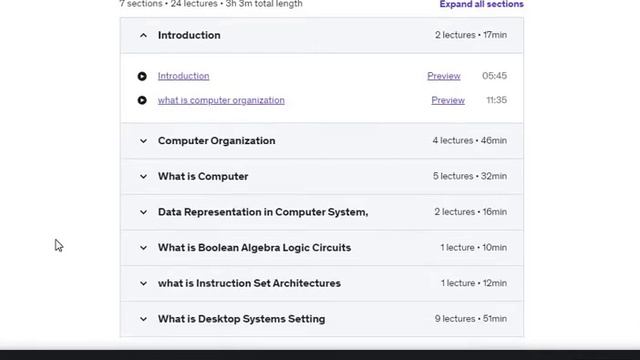Click the Introduction section heading title
The image size is (640, 360).
pyautogui.click(x=189, y=35)
